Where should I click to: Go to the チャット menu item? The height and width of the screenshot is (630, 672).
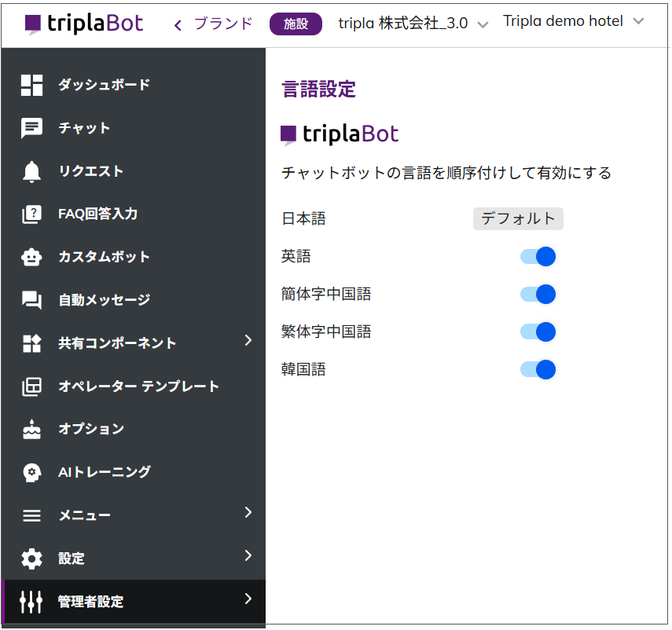tap(134, 128)
